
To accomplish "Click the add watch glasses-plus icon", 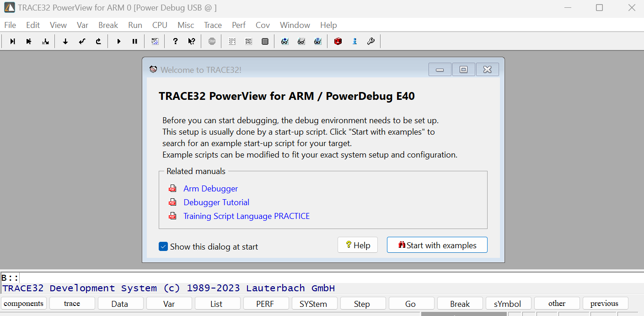I will tap(285, 41).
